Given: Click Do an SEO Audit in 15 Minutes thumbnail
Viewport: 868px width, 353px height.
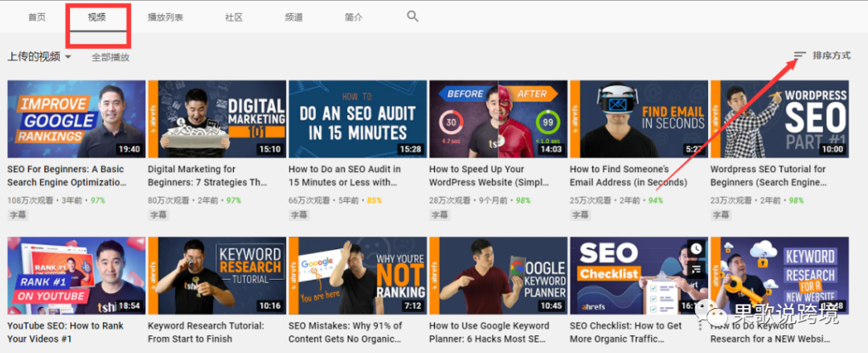Looking at the screenshot, I should click(358, 119).
